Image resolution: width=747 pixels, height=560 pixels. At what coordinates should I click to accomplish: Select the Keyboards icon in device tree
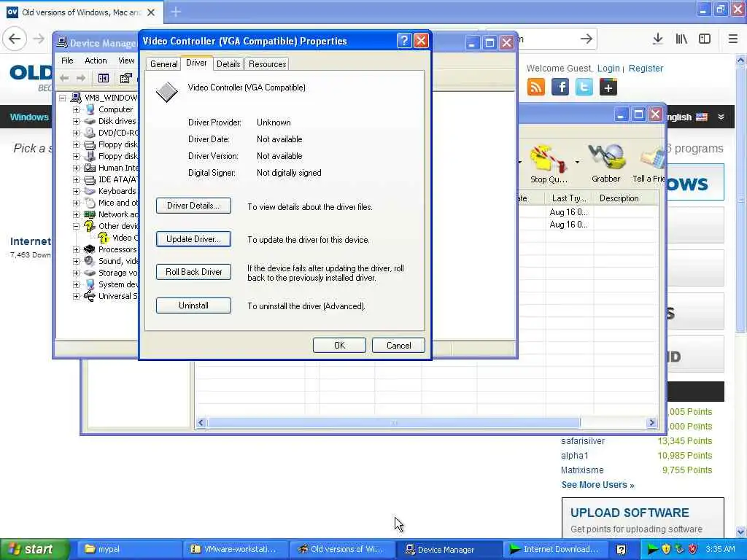coord(90,191)
